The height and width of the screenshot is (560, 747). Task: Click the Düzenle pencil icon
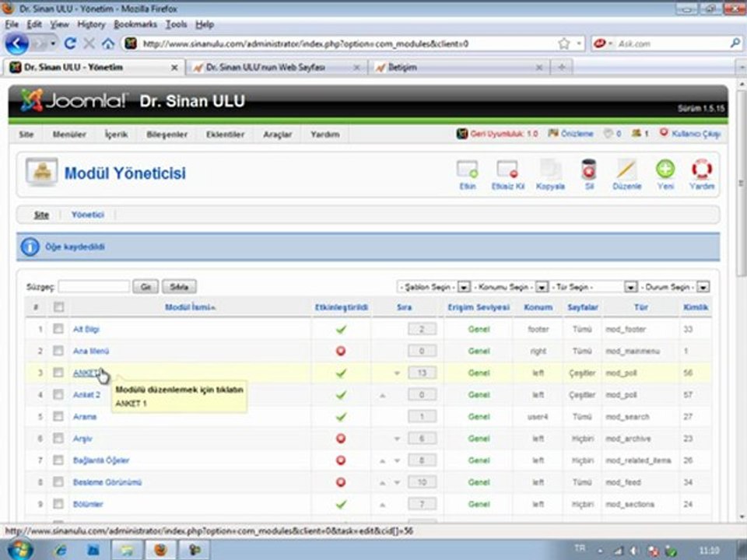pos(626,170)
